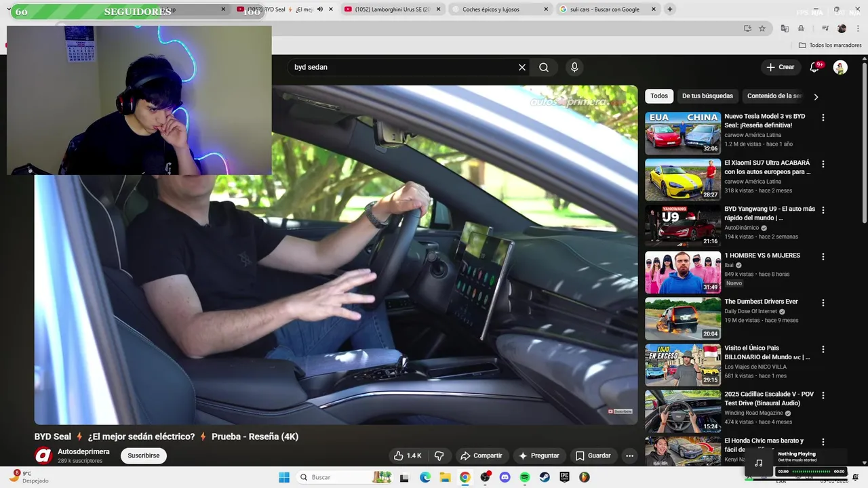The height and width of the screenshot is (488, 868).
Task: Open Chrome three-dot menu
Action: (856, 28)
